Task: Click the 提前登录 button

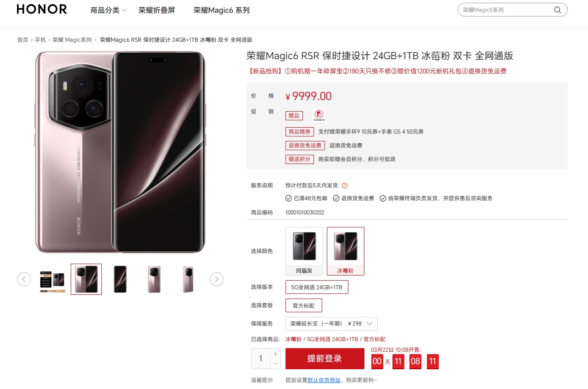Action: click(325, 359)
